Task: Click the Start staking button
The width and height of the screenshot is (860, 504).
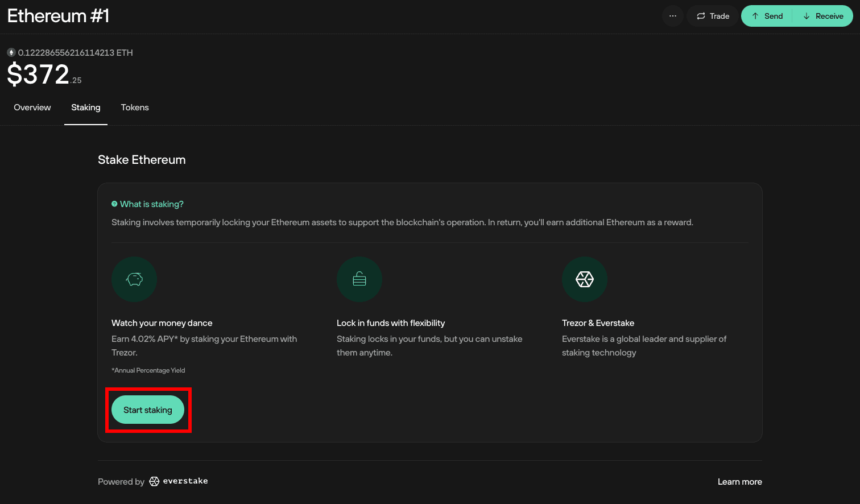Action: pyautogui.click(x=148, y=410)
